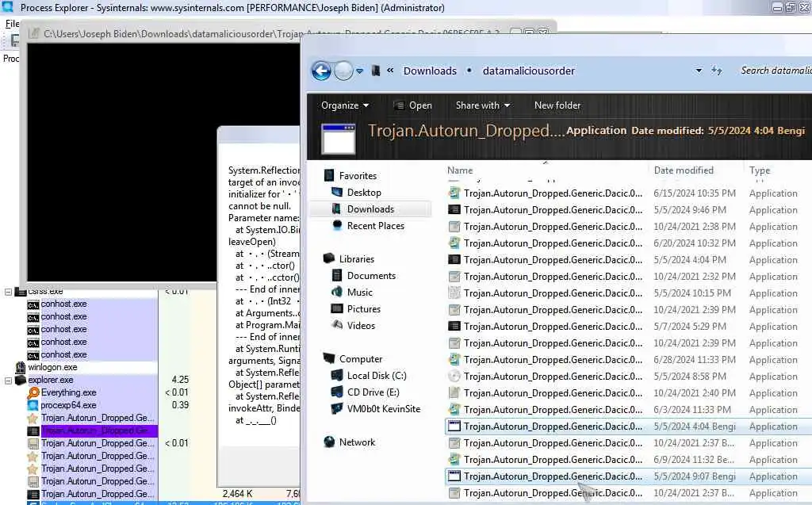The image size is (812, 505).
Task: Click the Desktop icon in Favorites
Action: [336, 192]
